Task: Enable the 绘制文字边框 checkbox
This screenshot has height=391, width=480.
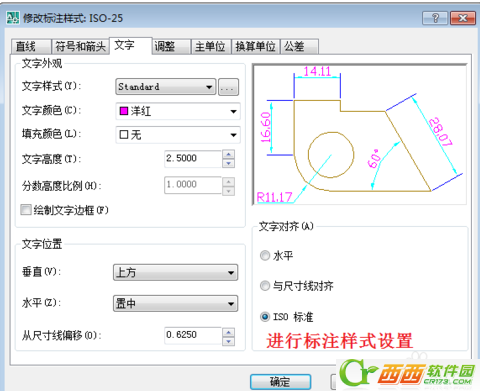Action: coord(26,210)
